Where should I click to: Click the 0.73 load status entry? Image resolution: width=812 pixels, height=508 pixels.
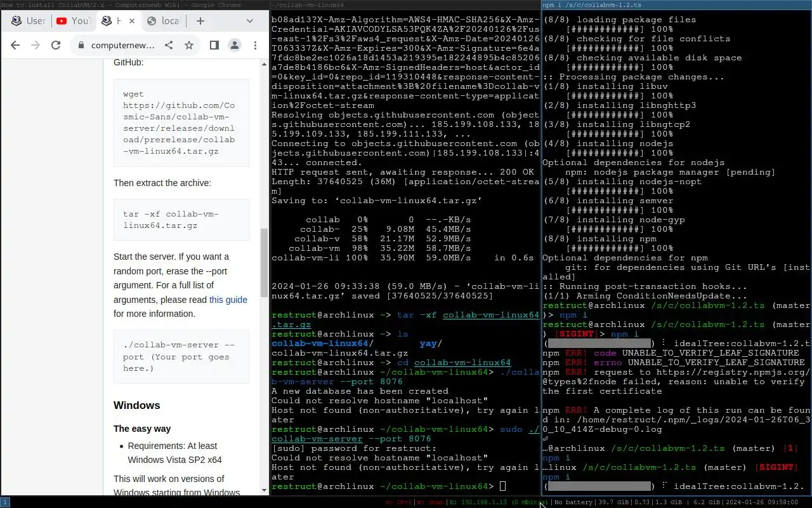pyautogui.click(x=641, y=502)
